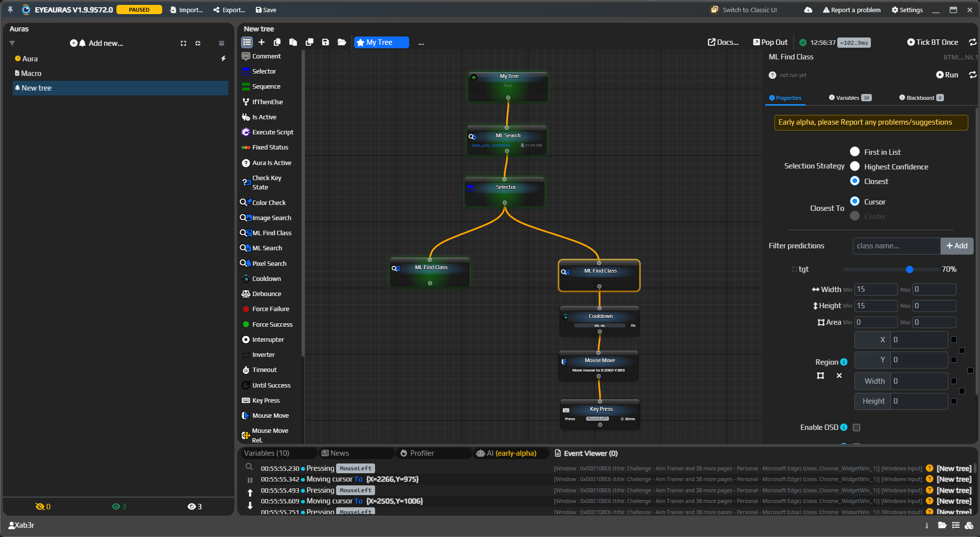Collapse all auras icon
The height and width of the screenshot is (537, 980).
click(x=198, y=43)
